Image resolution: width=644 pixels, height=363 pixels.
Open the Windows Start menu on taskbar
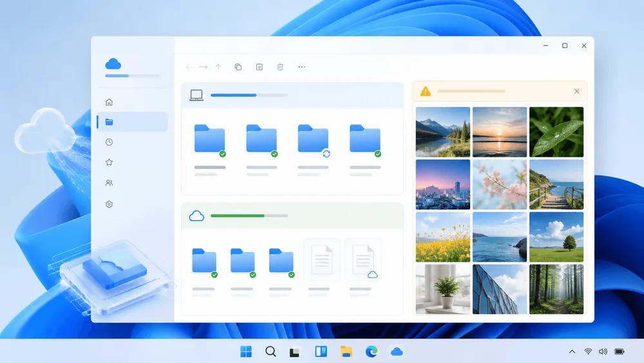[246, 351]
